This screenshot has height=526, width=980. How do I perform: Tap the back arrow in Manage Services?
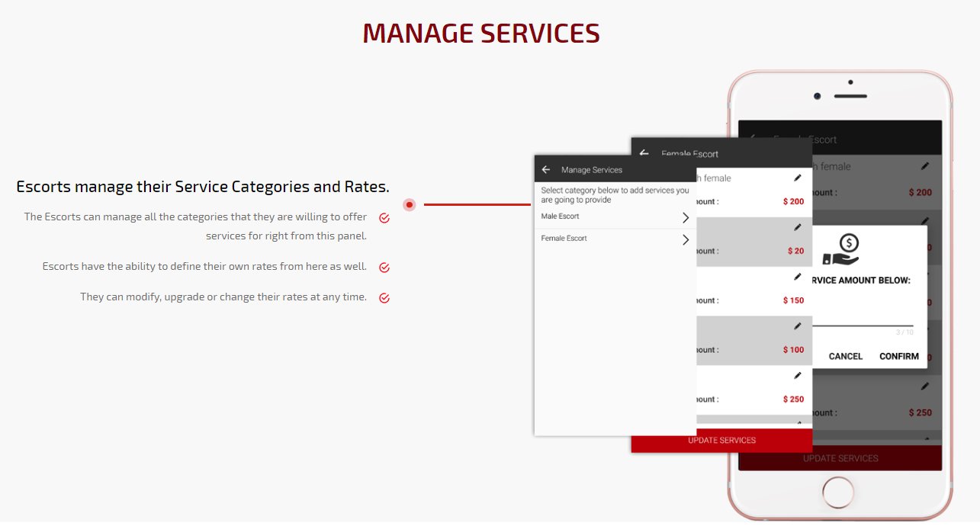click(546, 170)
